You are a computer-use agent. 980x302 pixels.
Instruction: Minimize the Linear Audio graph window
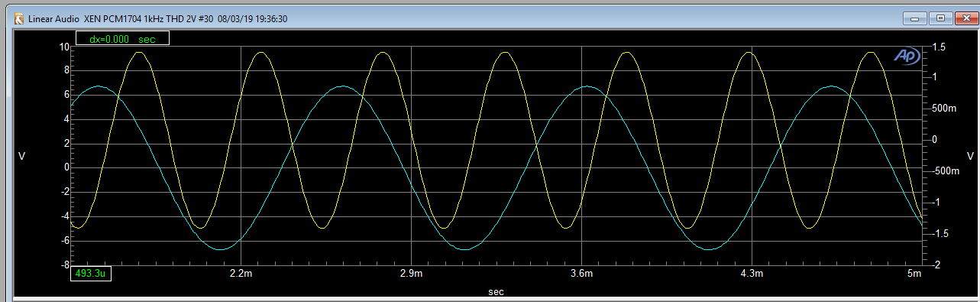(914, 18)
